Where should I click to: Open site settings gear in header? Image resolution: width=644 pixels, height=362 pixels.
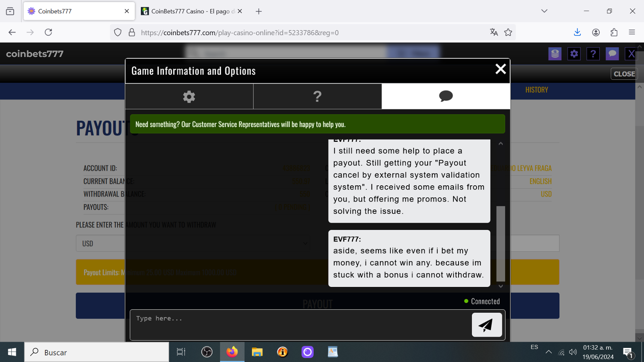(x=574, y=54)
